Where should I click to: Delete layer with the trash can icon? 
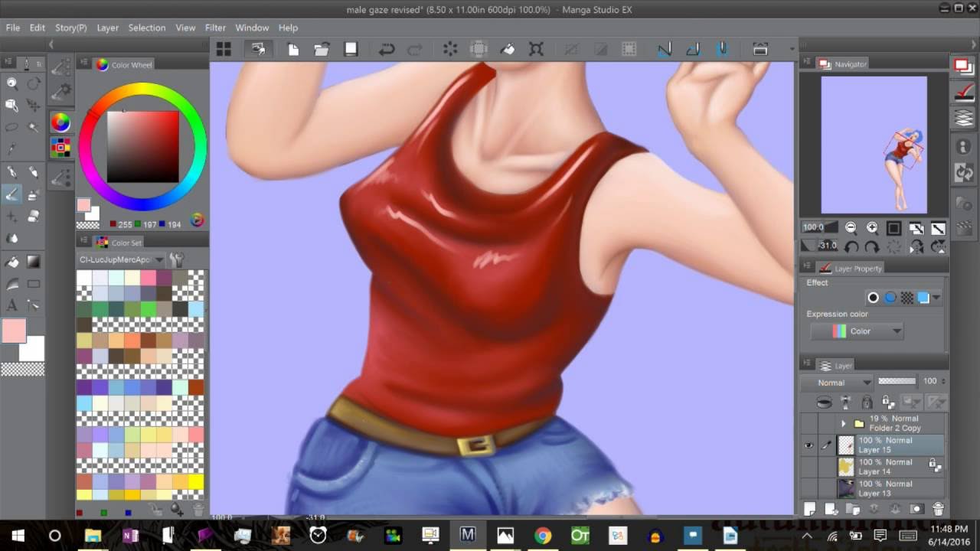pyautogui.click(x=939, y=509)
